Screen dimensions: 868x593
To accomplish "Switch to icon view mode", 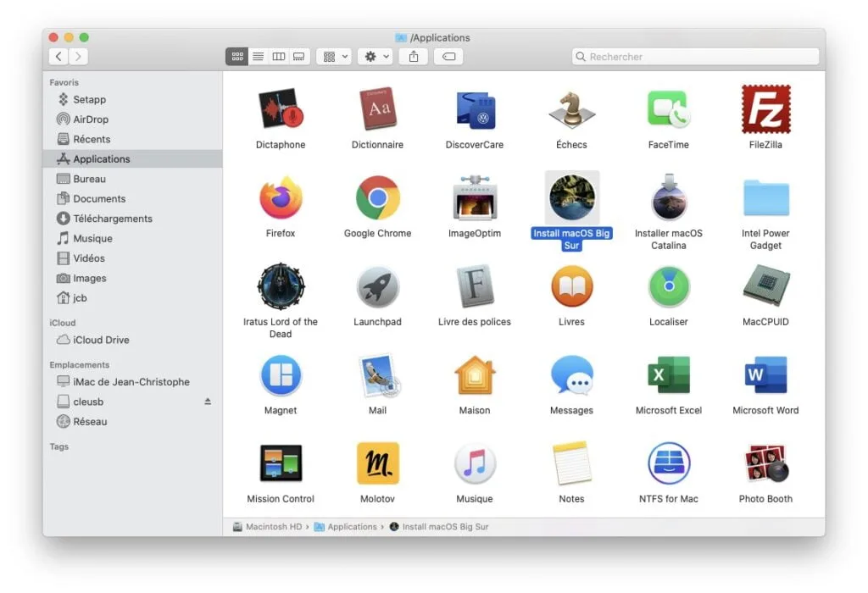I will pos(237,57).
